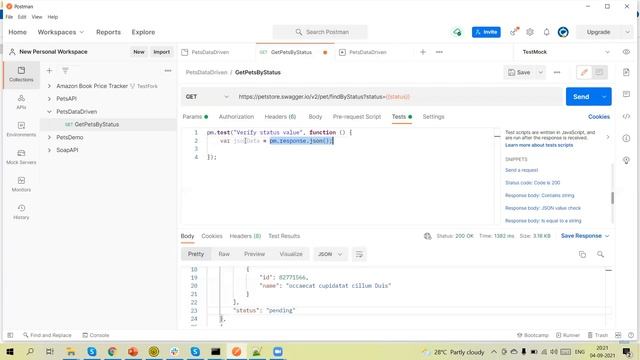This screenshot has width=640, height=360.
Task: Open the comments icon in right sidebar
Action: 626,94
